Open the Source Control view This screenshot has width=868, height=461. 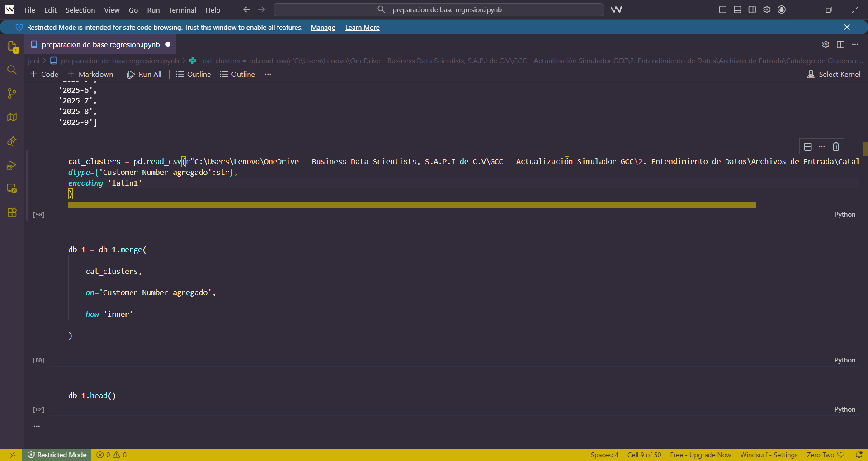(x=12, y=94)
